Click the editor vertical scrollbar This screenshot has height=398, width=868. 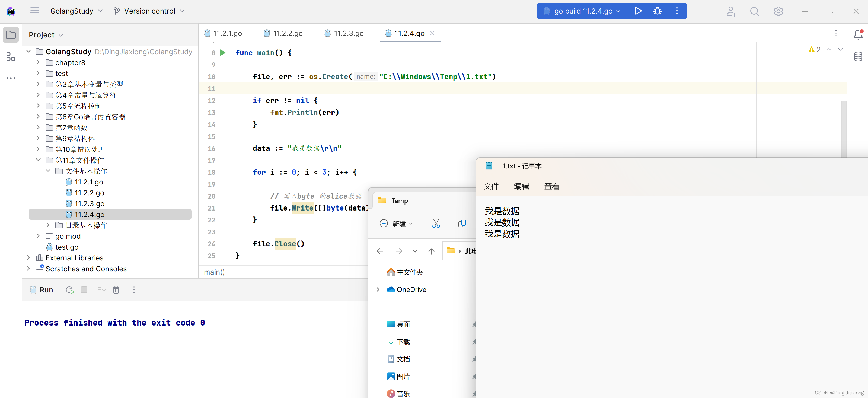(844, 129)
